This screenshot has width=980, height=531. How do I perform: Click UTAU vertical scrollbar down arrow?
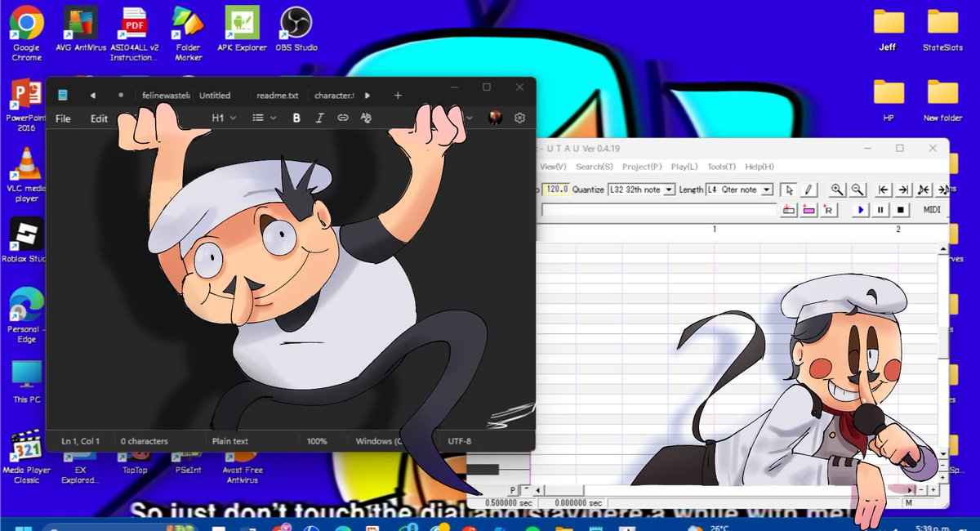943,453
